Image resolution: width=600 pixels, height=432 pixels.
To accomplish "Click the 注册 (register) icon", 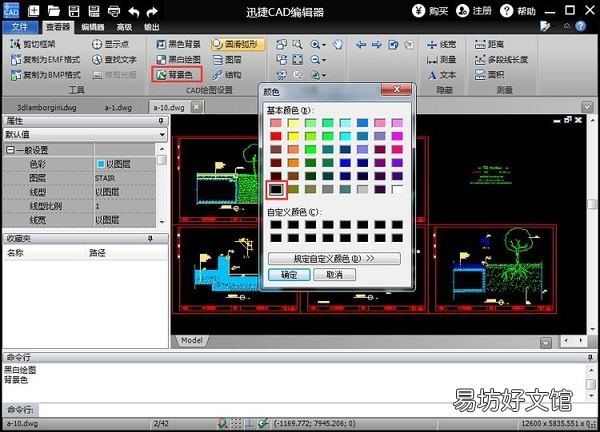I will point(474,11).
